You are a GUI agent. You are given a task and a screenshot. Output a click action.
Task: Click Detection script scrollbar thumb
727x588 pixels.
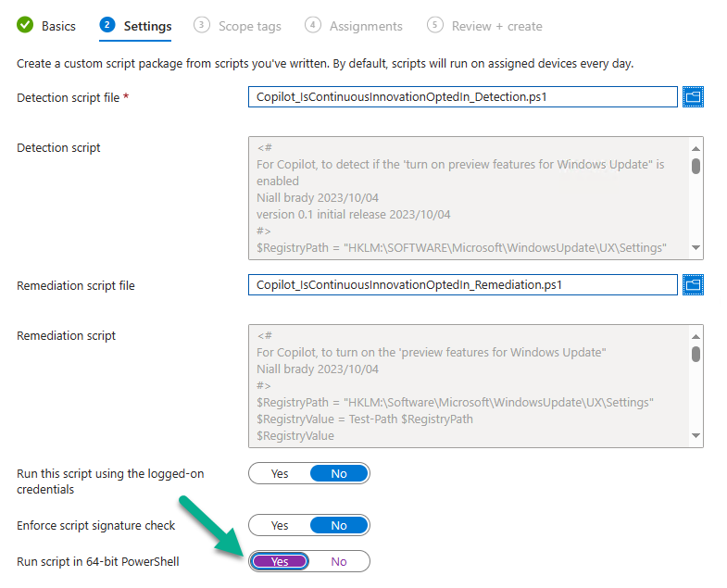[x=696, y=166]
